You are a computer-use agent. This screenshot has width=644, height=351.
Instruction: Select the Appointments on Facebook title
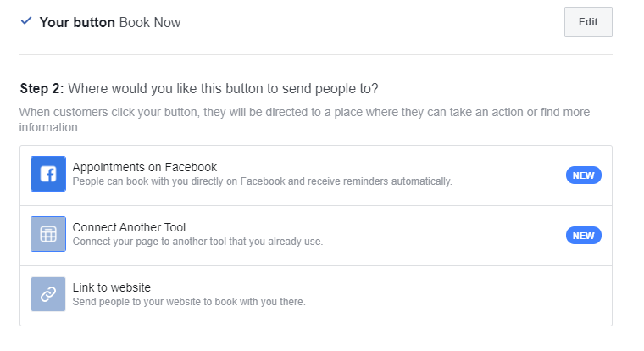pyautogui.click(x=145, y=167)
